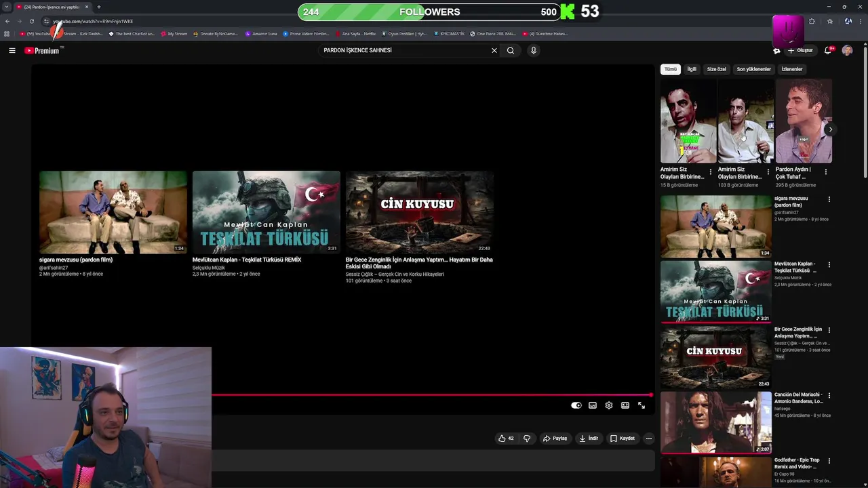
Task: Open Chrome three-dot menu
Action: click(861, 21)
